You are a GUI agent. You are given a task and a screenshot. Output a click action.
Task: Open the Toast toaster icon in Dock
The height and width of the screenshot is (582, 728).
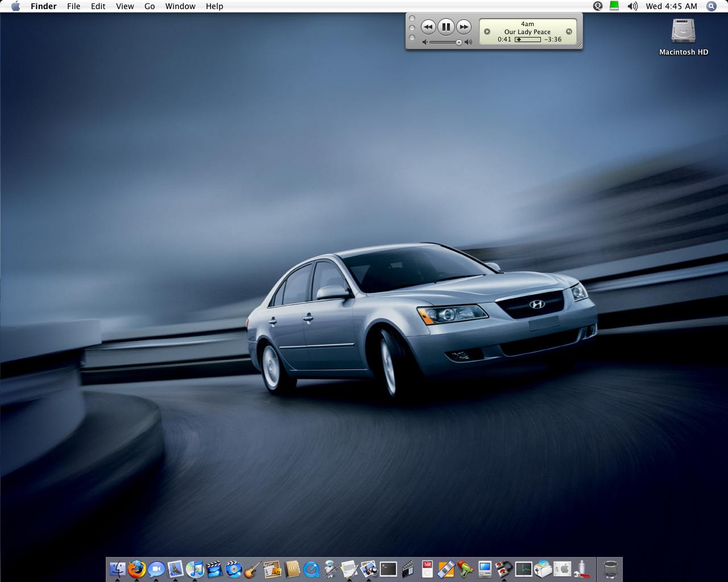543,569
